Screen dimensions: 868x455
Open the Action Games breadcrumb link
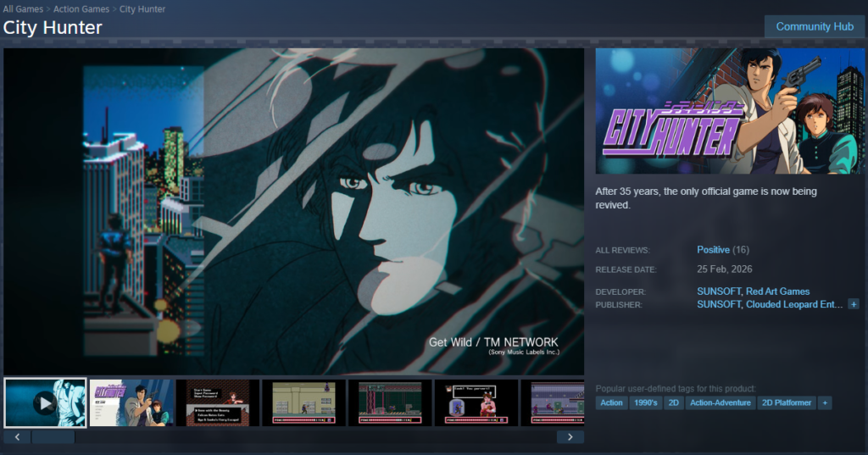click(x=81, y=8)
